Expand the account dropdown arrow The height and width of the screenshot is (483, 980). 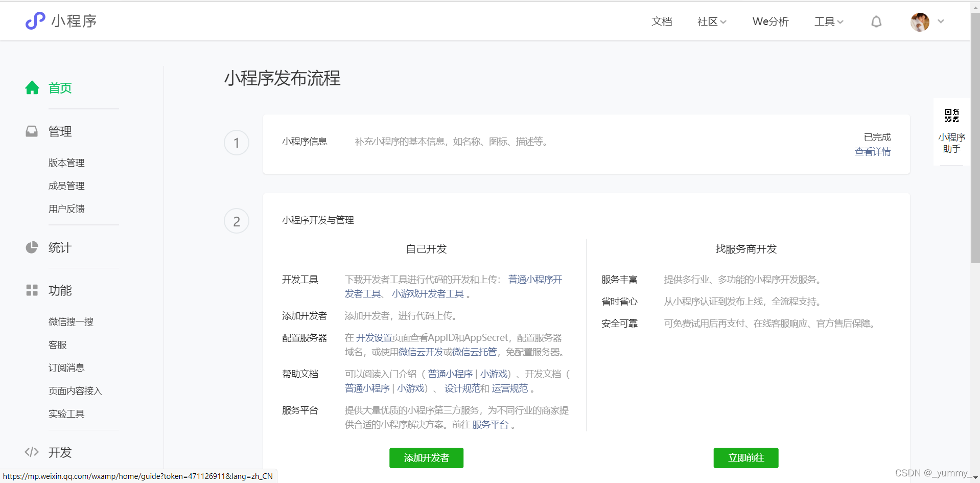[941, 21]
